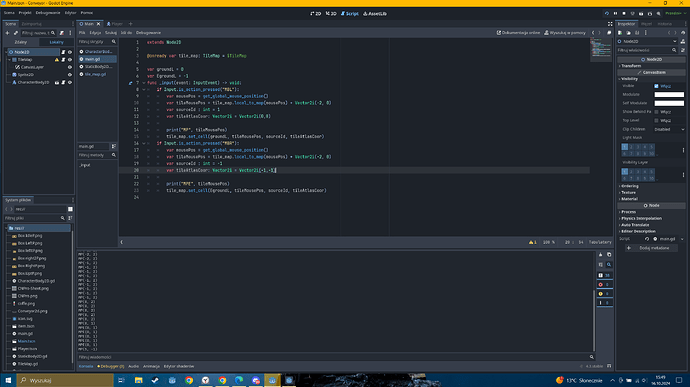This screenshot has height=387, width=690.
Task: Toggle error messages filter in output
Action: 605,284
